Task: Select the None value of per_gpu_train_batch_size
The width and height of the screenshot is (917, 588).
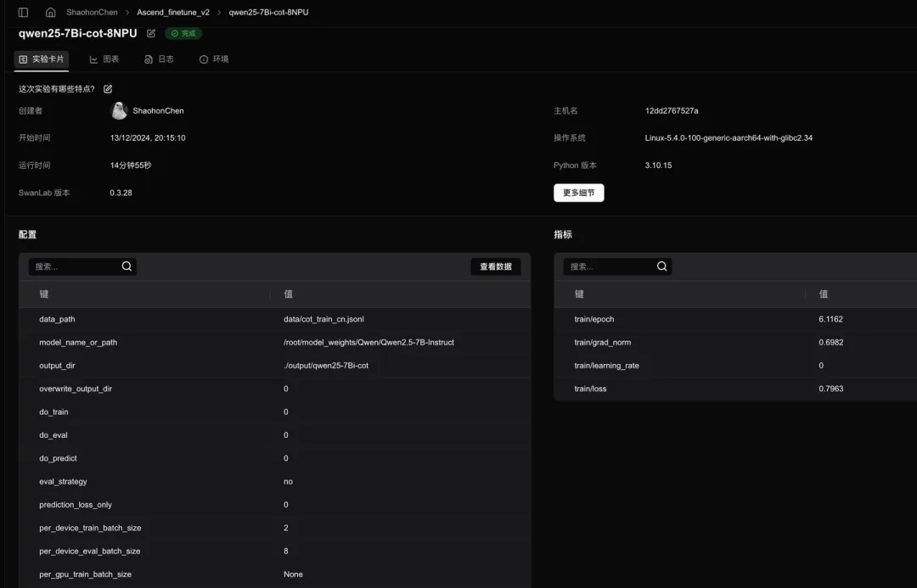Action: tap(293, 574)
